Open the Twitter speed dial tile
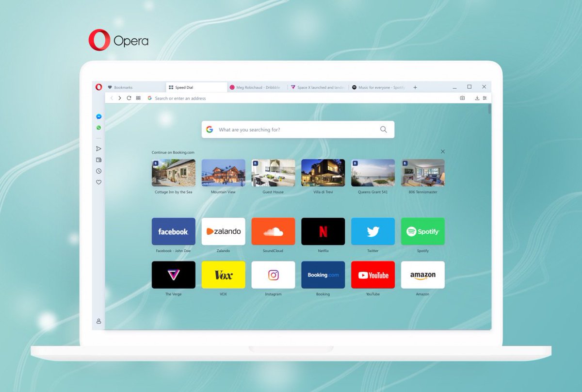The height and width of the screenshot is (392, 582). pyautogui.click(x=373, y=231)
